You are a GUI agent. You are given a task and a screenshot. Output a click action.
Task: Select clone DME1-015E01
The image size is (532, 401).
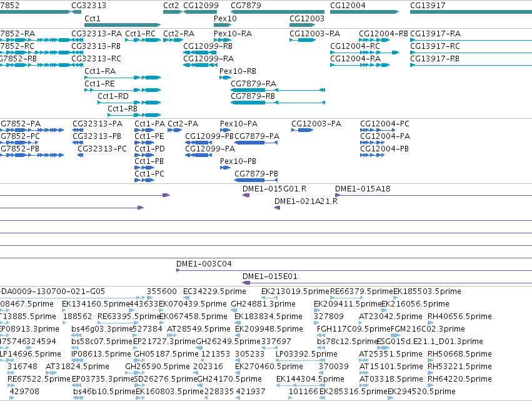tap(387, 283)
